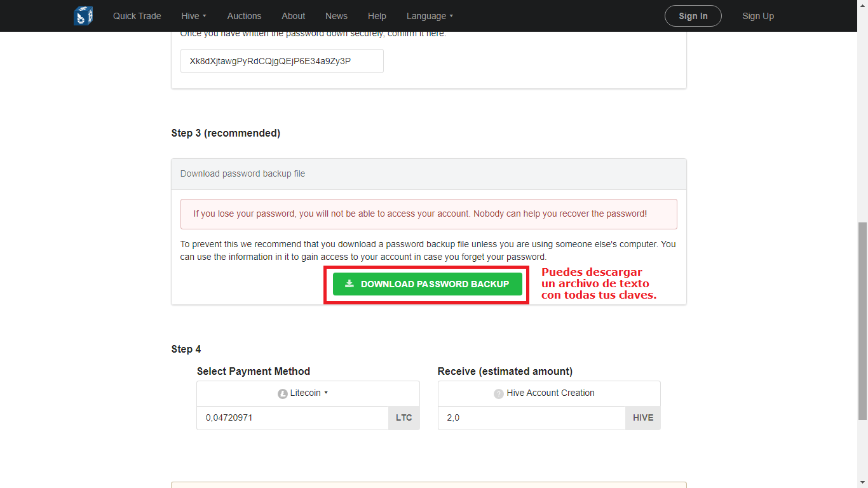Click the password confirmation input field

tap(282, 61)
